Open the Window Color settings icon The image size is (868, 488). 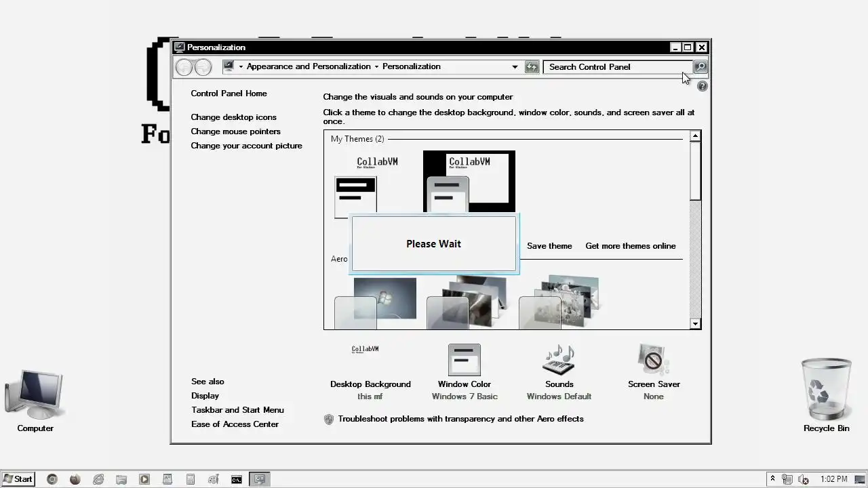[x=465, y=360]
